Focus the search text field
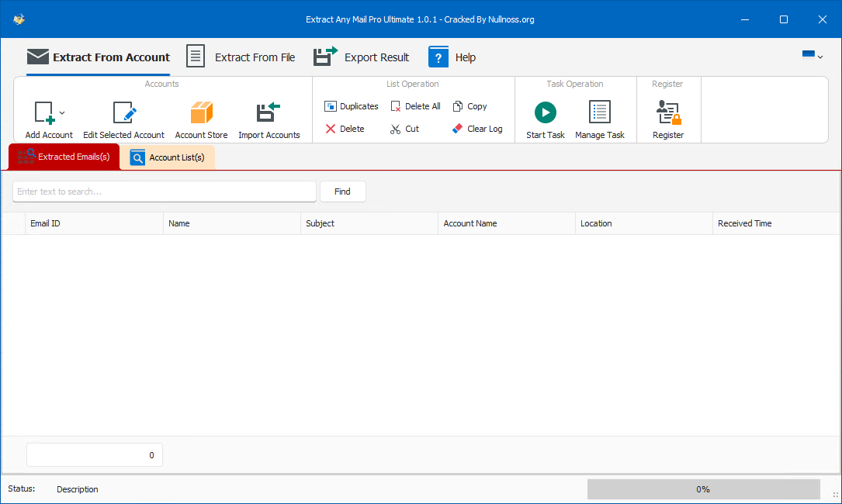Screen dimensions: 842x504 click(x=165, y=192)
